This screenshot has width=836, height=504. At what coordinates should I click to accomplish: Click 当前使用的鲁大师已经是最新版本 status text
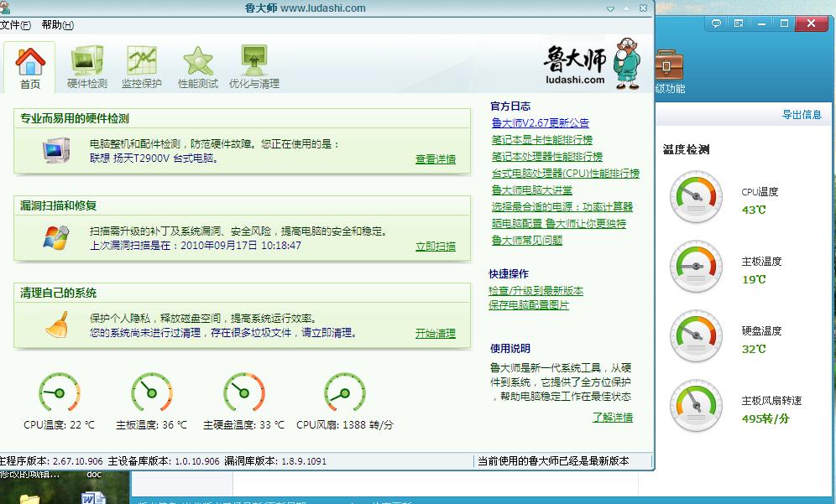(x=553, y=461)
